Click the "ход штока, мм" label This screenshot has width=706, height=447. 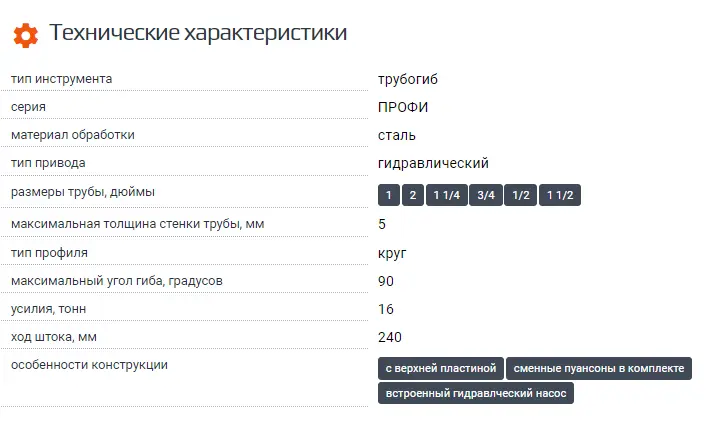point(54,337)
